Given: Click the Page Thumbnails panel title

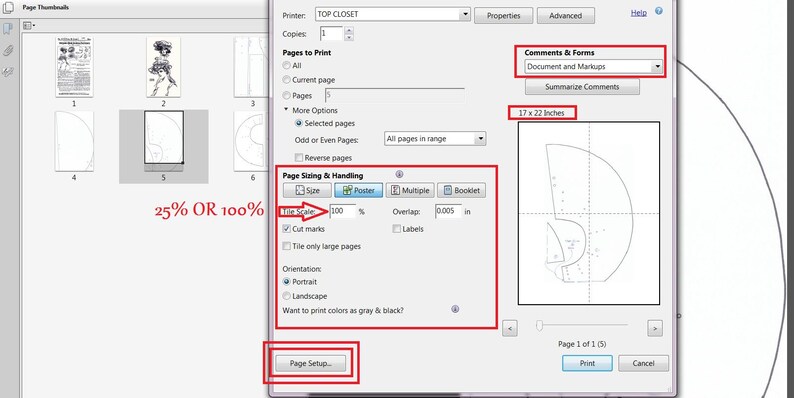Looking at the screenshot, I should coord(46,8).
